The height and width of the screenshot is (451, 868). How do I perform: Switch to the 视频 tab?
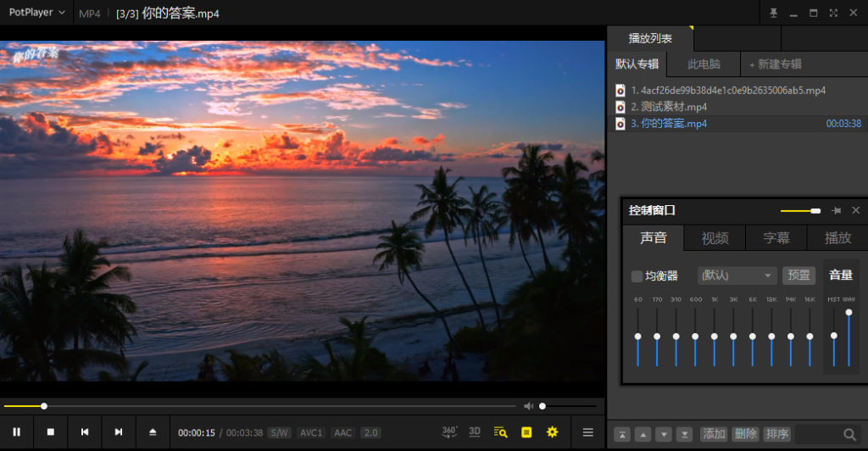click(x=715, y=238)
